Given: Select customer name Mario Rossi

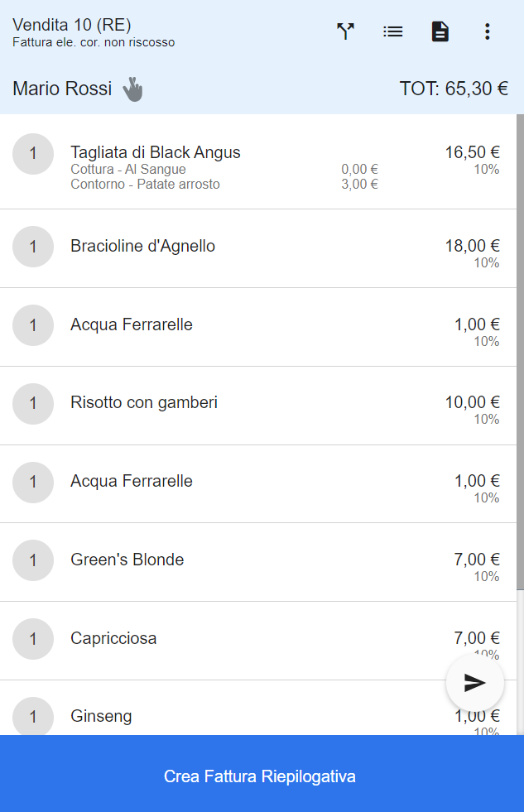Looking at the screenshot, I should coord(62,89).
